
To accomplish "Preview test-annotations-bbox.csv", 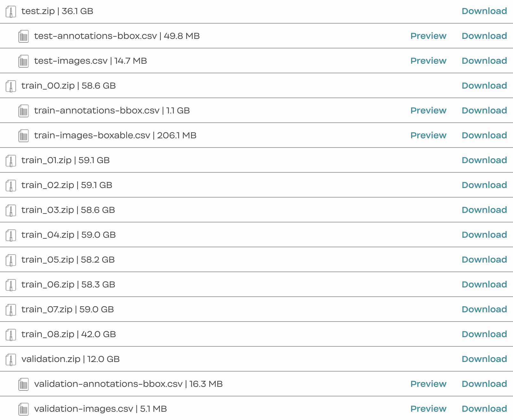I will click(428, 36).
